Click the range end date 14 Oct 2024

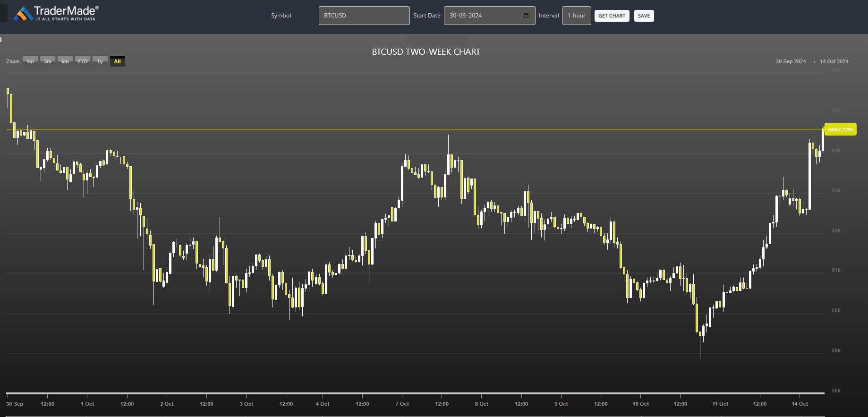(834, 61)
